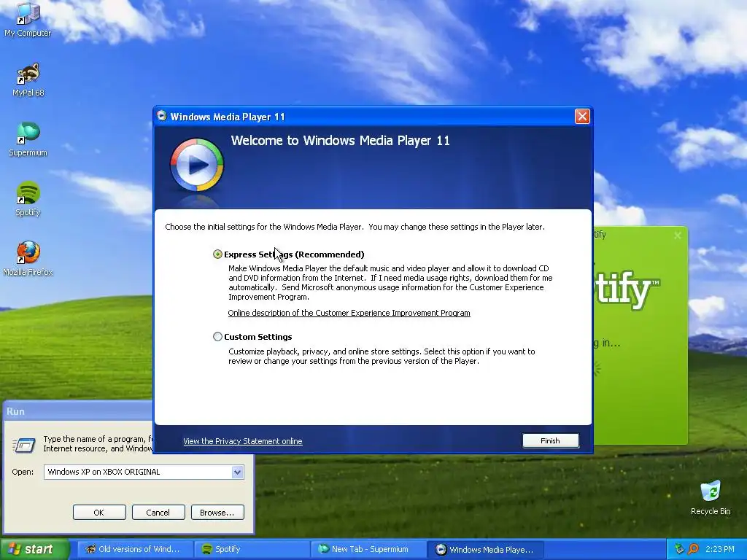
Task: Open the Privacy Statement online link
Action: pyautogui.click(x=242, y=441)
